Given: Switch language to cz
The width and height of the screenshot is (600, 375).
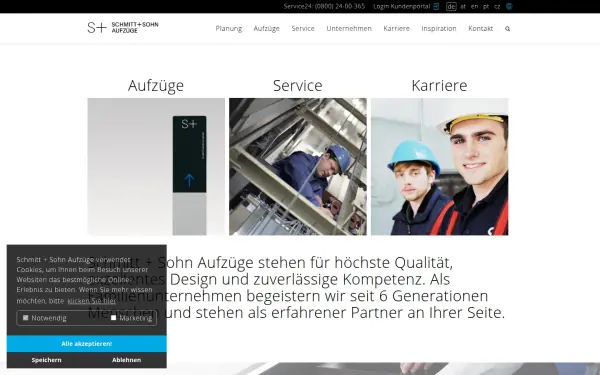Looking at the screenshot, I should pos(497,7).
